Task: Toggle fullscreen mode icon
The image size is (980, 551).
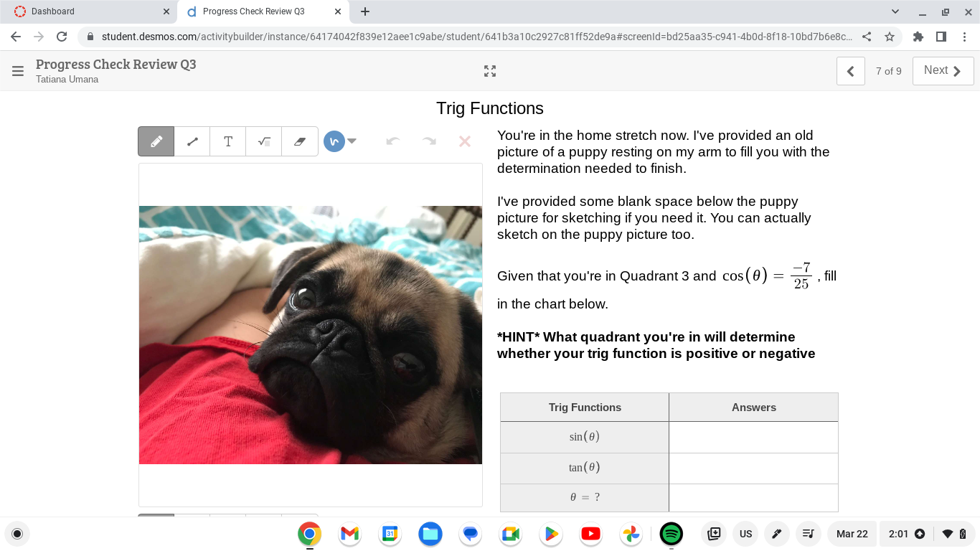Action: pyautogui.click(x=490, y=71)
